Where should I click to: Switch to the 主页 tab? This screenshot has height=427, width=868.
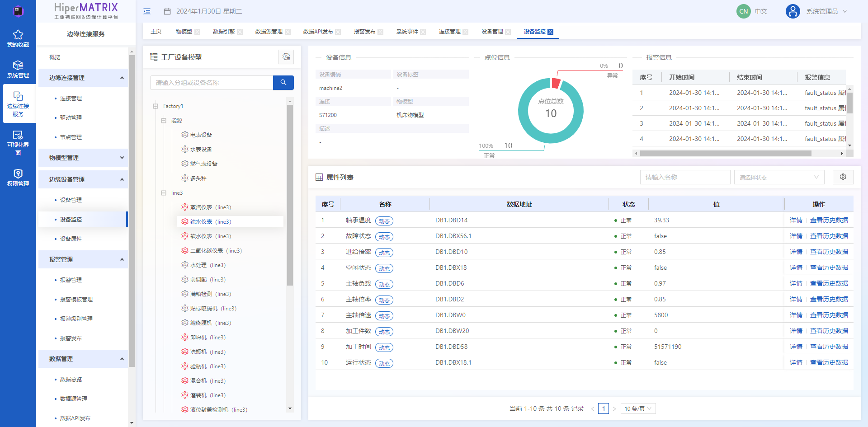point(156,32)
